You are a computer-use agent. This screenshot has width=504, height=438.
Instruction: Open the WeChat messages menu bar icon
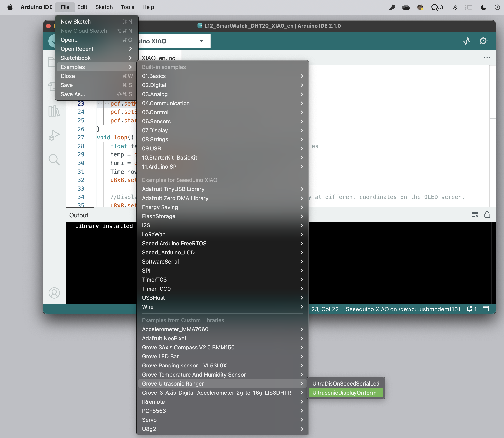[437, 7]
